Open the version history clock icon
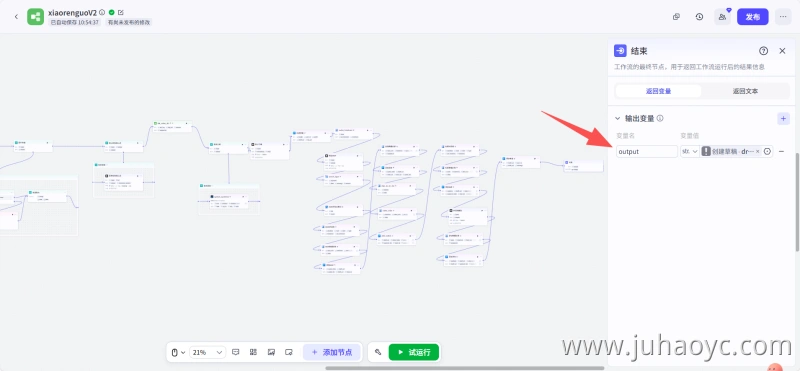Image resolution: width=800 pixels, height=371 pixels. coord(699,17)
